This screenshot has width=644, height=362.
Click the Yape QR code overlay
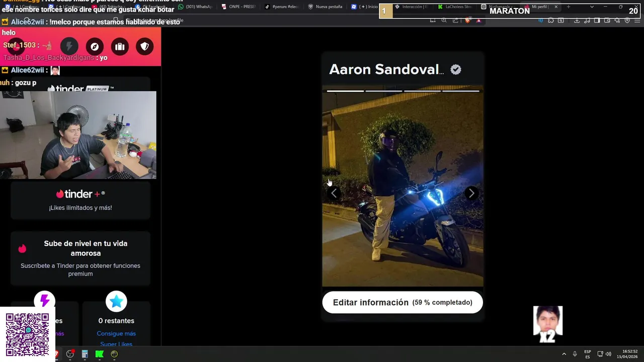pos(27,334)
